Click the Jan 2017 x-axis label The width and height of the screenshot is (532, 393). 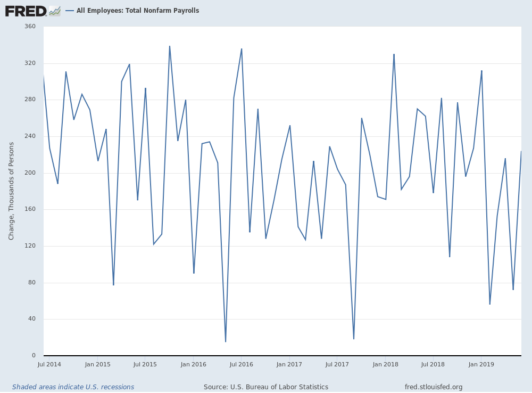(x=289, y=365)
